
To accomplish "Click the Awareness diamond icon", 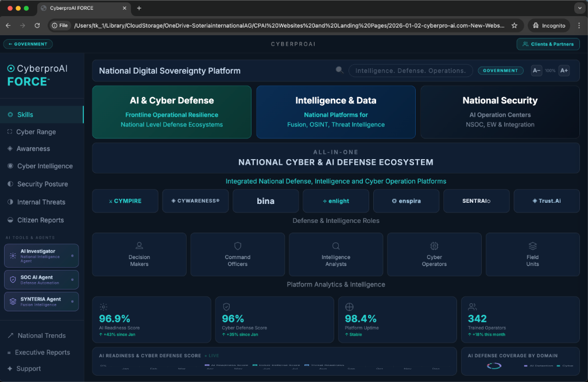I will click(10, 149).
